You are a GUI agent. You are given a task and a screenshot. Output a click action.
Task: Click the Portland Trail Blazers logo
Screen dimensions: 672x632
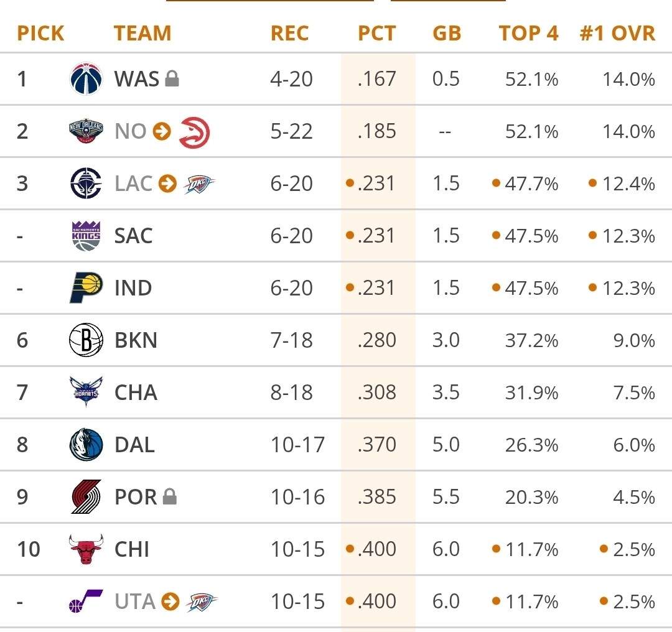click(x=86, y=497)
